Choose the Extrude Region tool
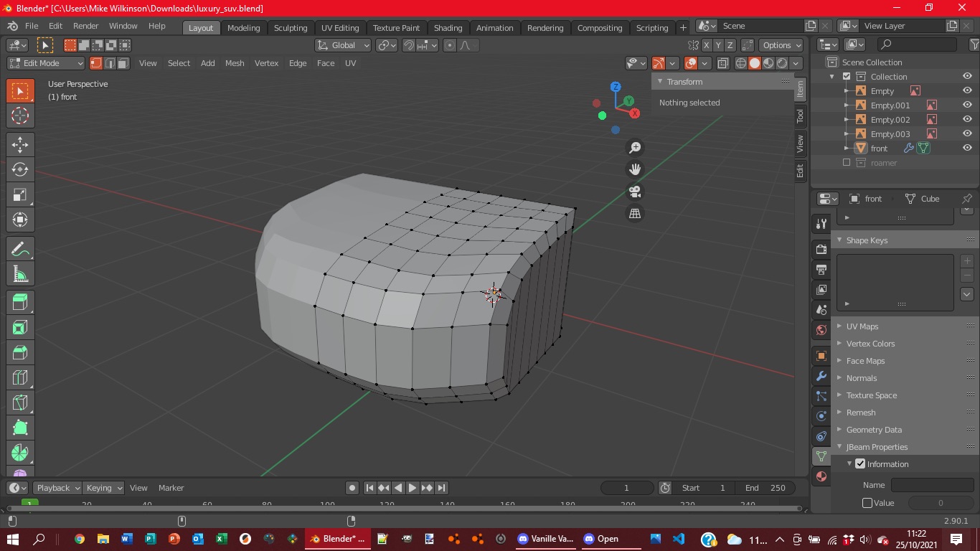The height and width of the screenshot is (551, 980). click(20, 302)
